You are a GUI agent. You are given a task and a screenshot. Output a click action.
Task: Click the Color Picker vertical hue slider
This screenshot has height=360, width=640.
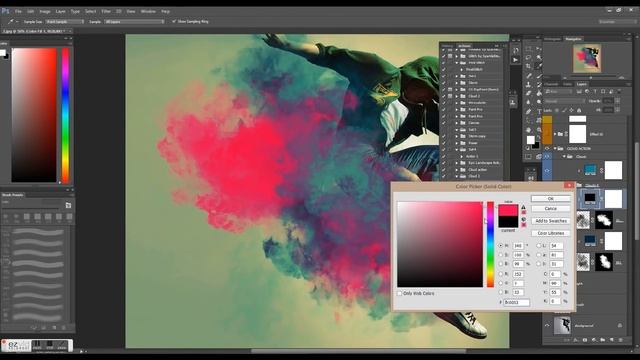(x=490, y=244)
